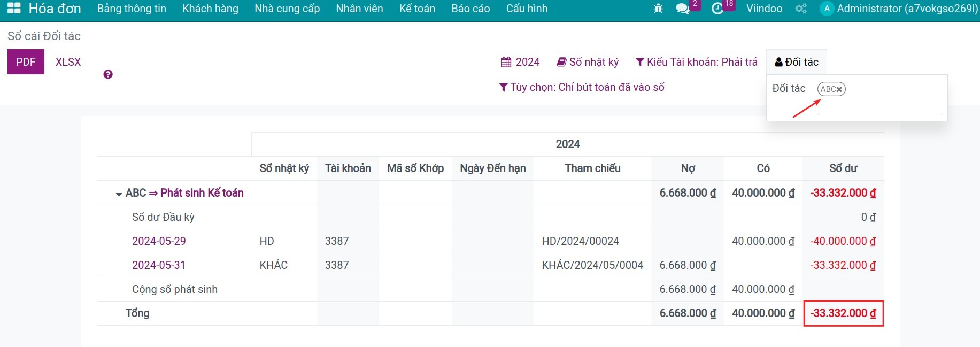Click the Ngày Đến hạn column header
This screenshot has height=347, width=980.
pyautogui.click(x=492, y=168)
